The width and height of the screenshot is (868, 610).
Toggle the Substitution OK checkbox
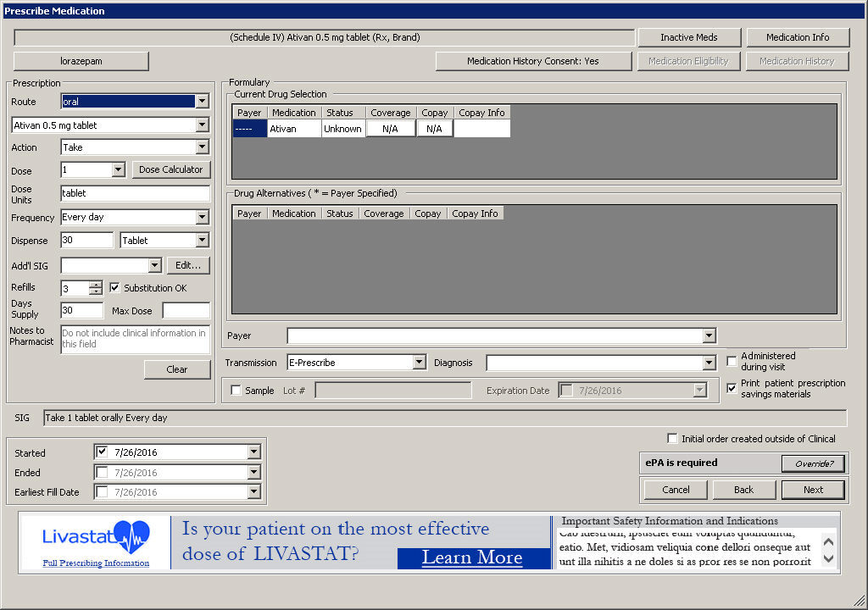[114, 288]
